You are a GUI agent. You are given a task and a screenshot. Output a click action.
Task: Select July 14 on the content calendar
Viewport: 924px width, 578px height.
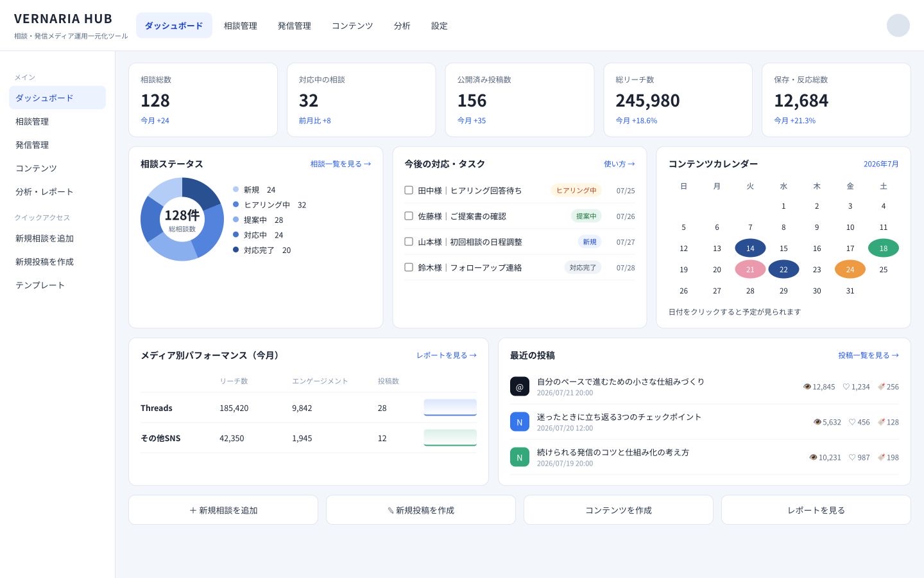750,248
